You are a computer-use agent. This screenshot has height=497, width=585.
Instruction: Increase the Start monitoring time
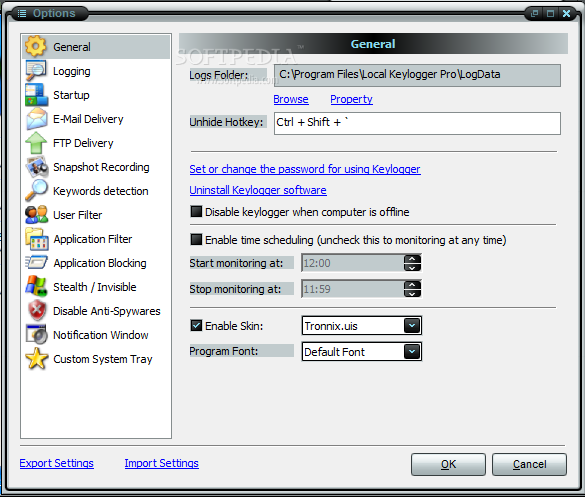tap(412, 259)
